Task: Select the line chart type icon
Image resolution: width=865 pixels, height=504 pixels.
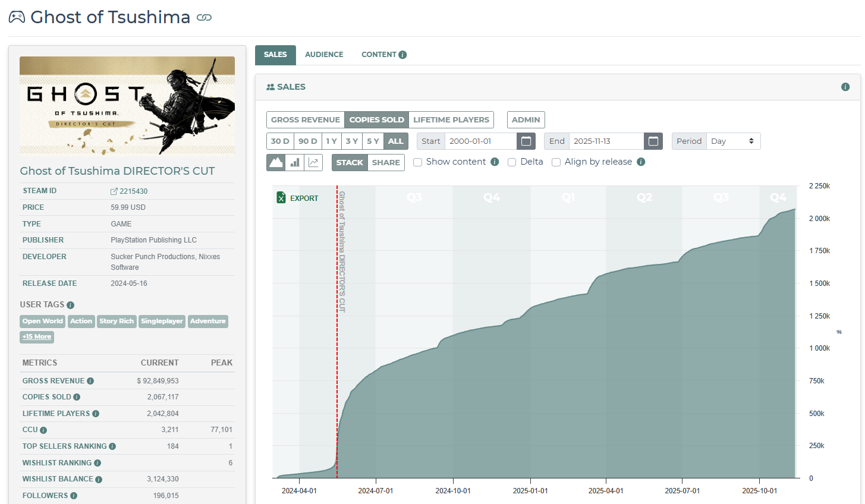Action: point(313,162)
